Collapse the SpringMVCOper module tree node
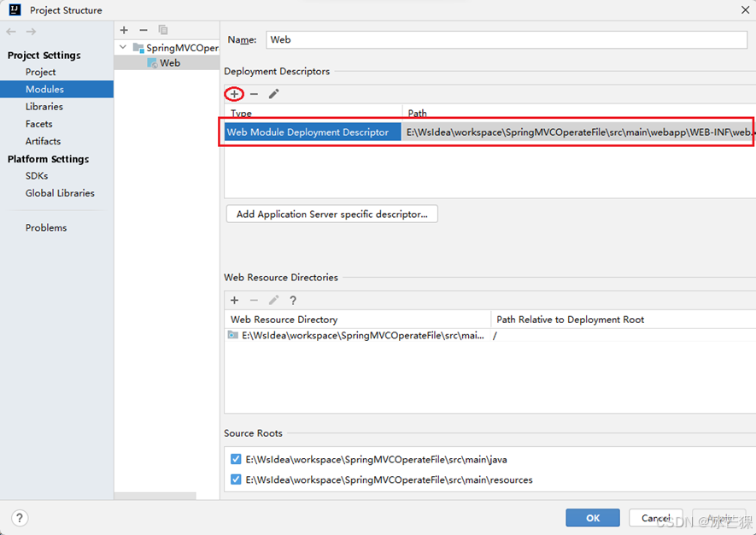Image resolution: width=756 pixels, height=535 pixels. pos(123,47)
